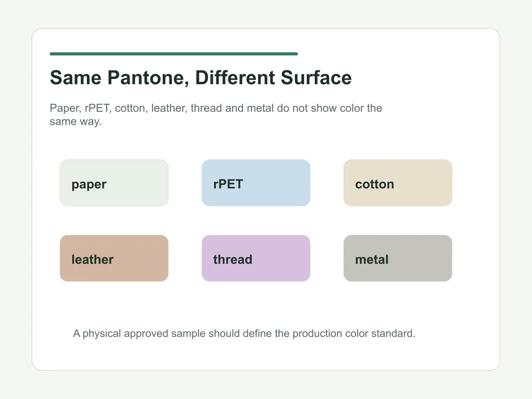
Task: Select the metal gray swatch
Action: point(398,258)
